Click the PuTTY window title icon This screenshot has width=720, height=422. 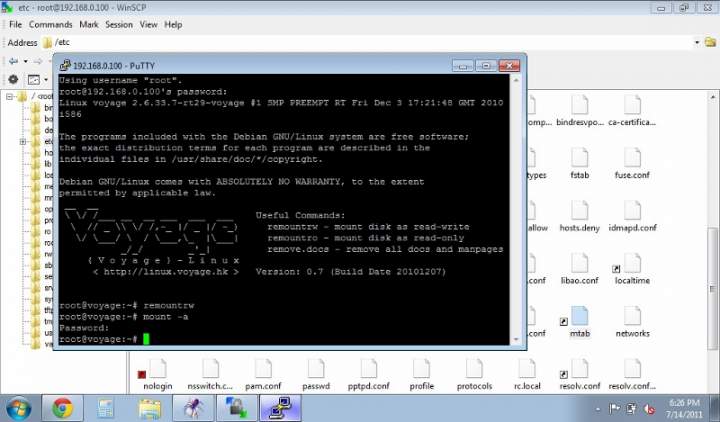click(65, 66)
